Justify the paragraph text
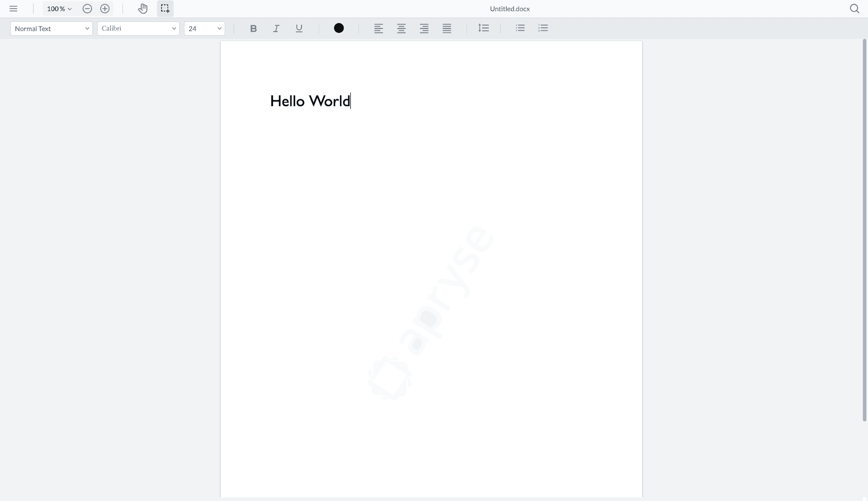Viewport: 868px width, 501px height. [x=447, y=28]
